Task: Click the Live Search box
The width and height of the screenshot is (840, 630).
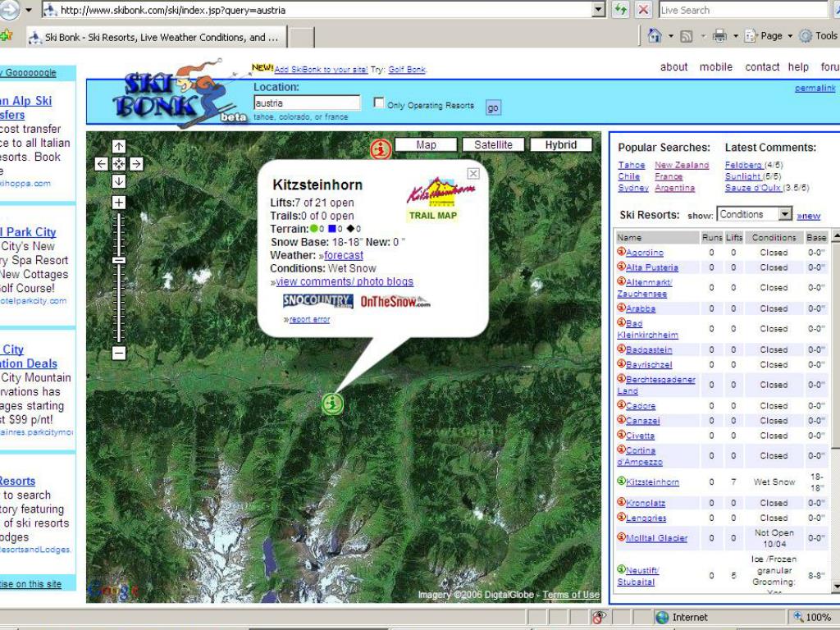Action: 743,10
